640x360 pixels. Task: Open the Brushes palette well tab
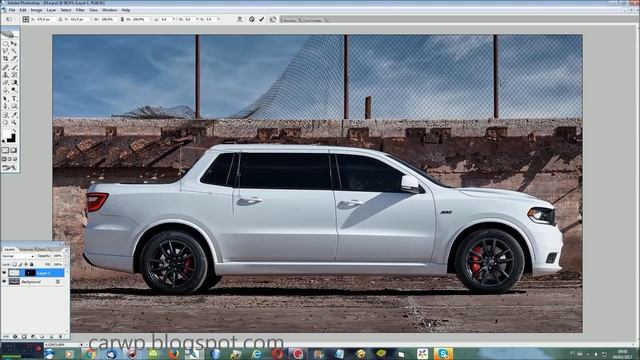click(x=290, y=20)
